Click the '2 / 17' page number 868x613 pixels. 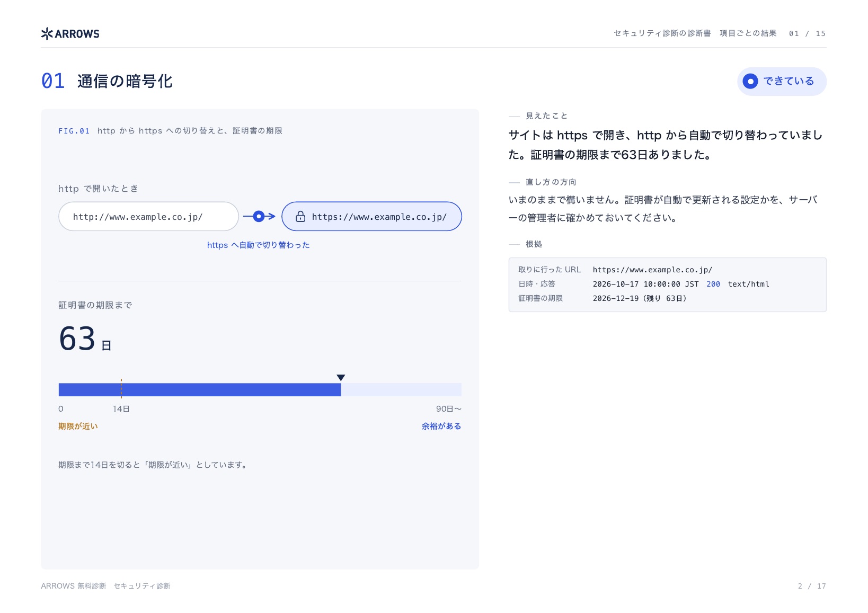pos(812,586)
